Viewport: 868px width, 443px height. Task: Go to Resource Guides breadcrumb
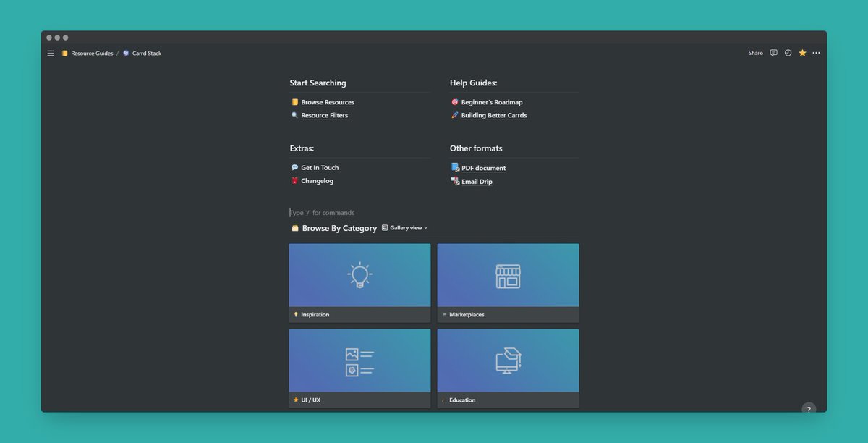[92, 54]
